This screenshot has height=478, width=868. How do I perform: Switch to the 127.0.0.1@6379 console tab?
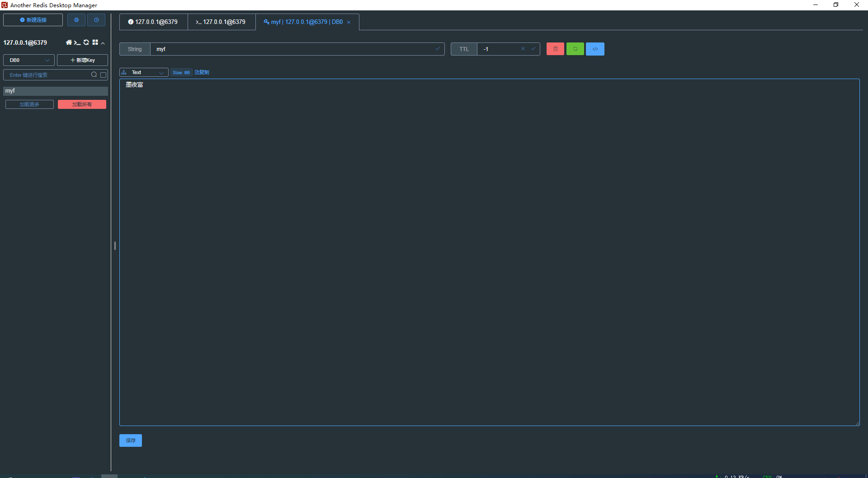[221, 22]
